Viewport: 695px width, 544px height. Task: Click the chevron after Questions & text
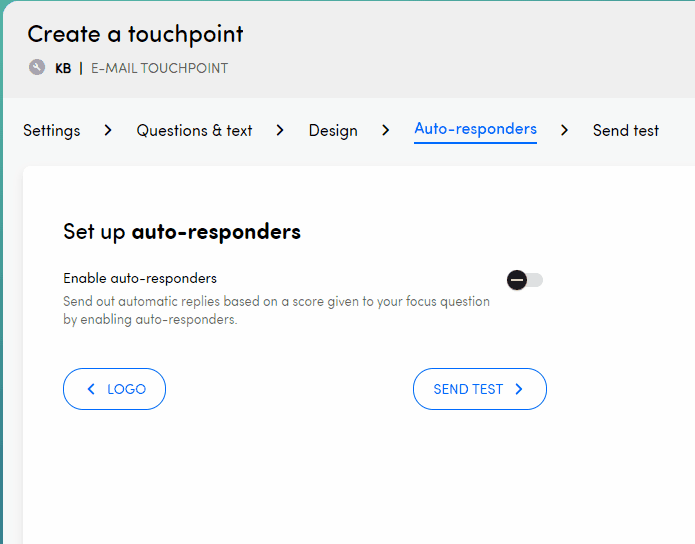coord(280,130)
